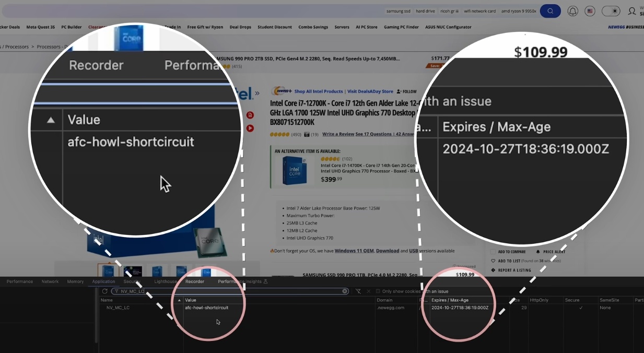644x353 pixels.
Task: Tick the Add to Compare checkbox
Action: pos(493,252)
